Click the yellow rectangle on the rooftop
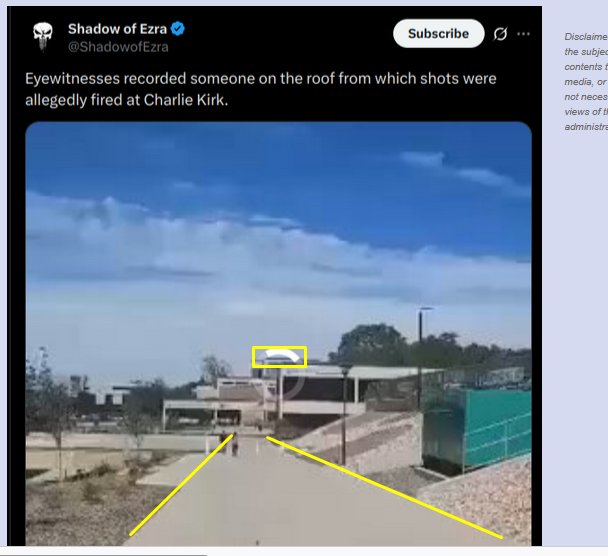The width and height of the screenshot is (608, 556). [x=279, y=357]
